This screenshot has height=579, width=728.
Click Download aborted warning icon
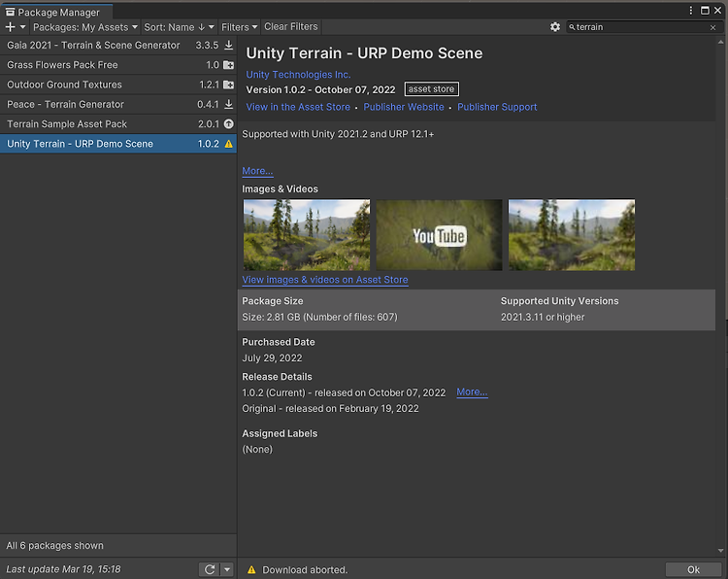coord(251,569)
